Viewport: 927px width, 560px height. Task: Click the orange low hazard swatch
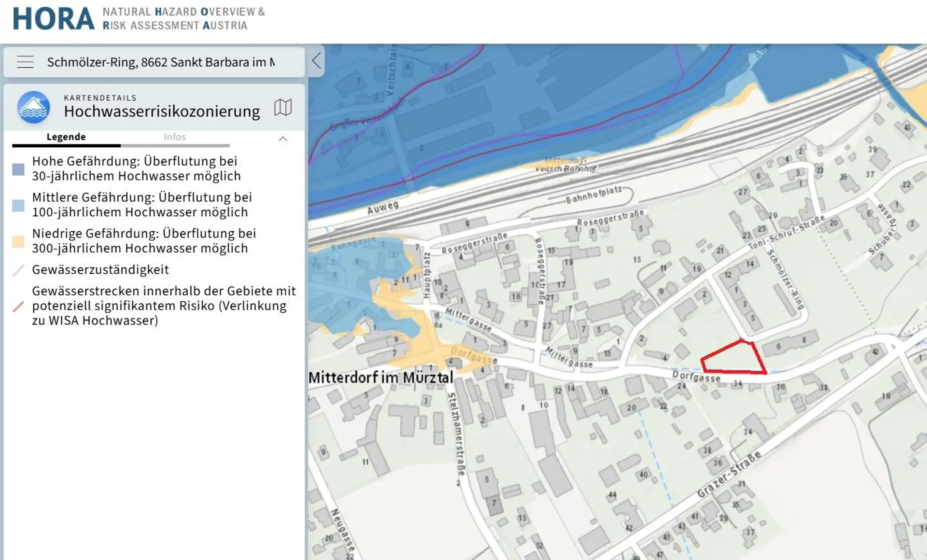[x=18, y=241]
